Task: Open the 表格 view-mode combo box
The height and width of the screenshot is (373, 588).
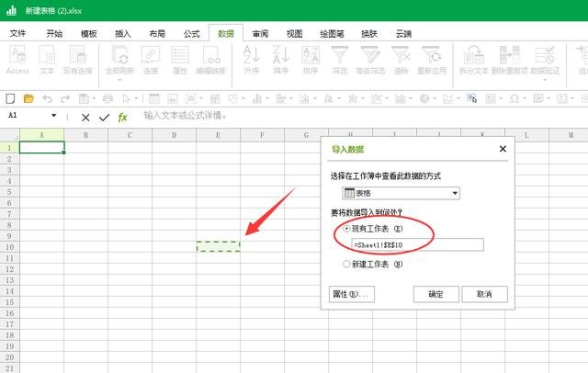Action: (401, 193)
